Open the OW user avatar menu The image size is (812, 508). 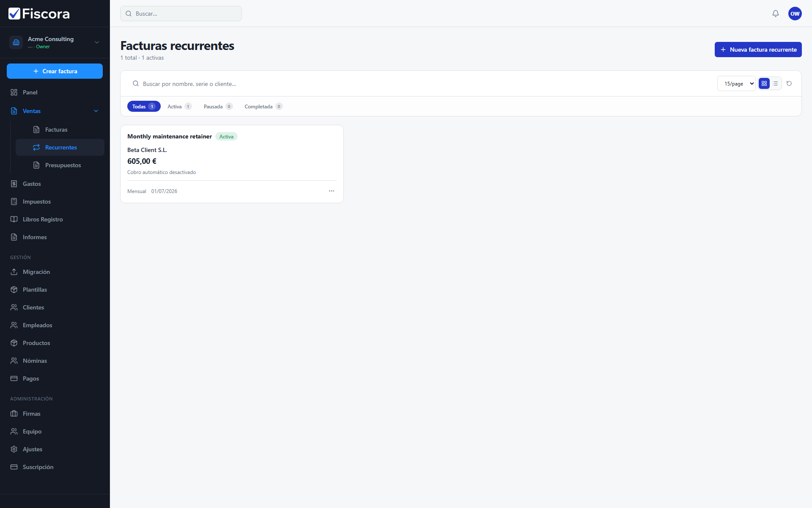pyautogui.click(x=795, y=14)
